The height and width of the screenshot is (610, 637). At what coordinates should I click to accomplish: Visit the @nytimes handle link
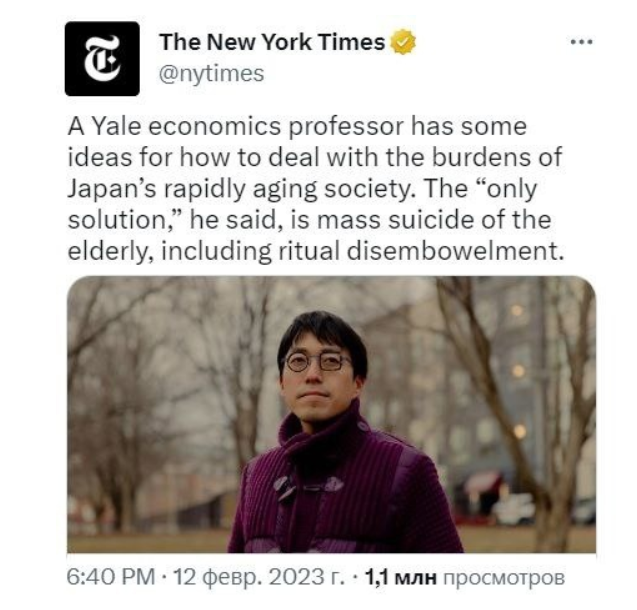tap(211, 74)
